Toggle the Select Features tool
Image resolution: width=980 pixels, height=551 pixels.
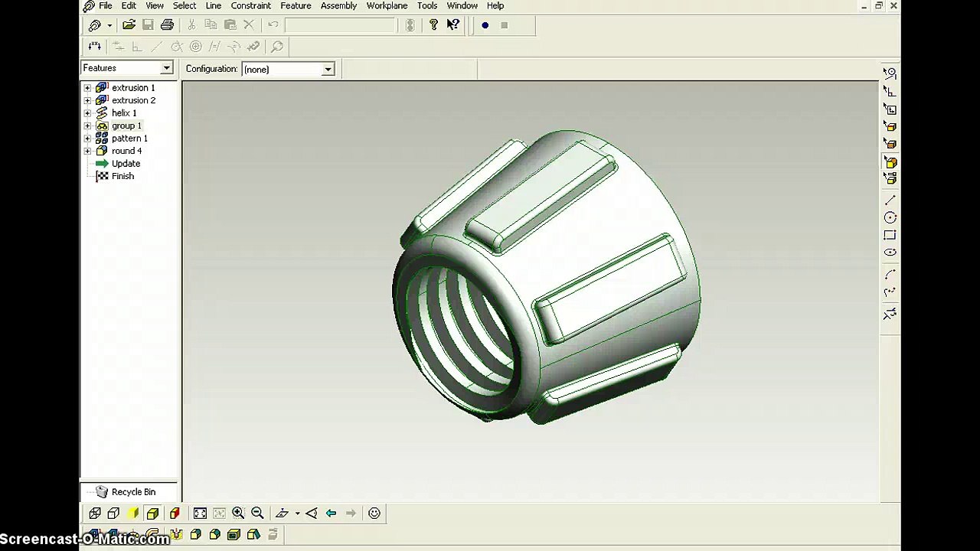click(890, 162)
